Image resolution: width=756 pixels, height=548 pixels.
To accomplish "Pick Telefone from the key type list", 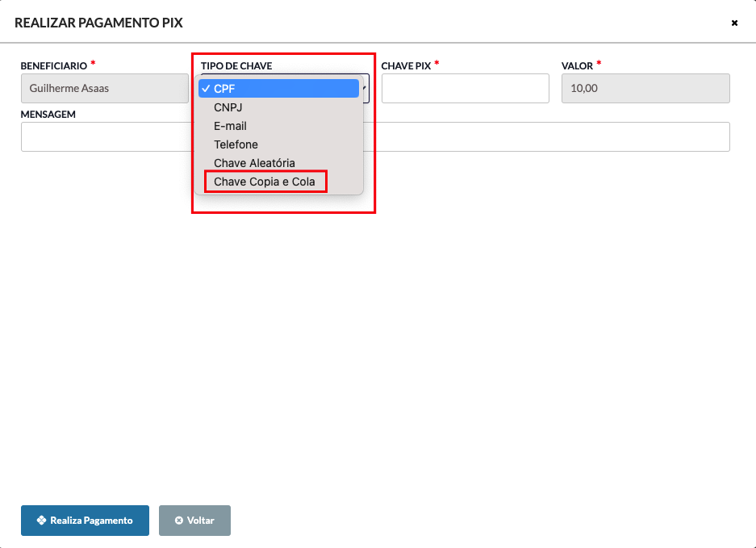I will pos(278,144).
